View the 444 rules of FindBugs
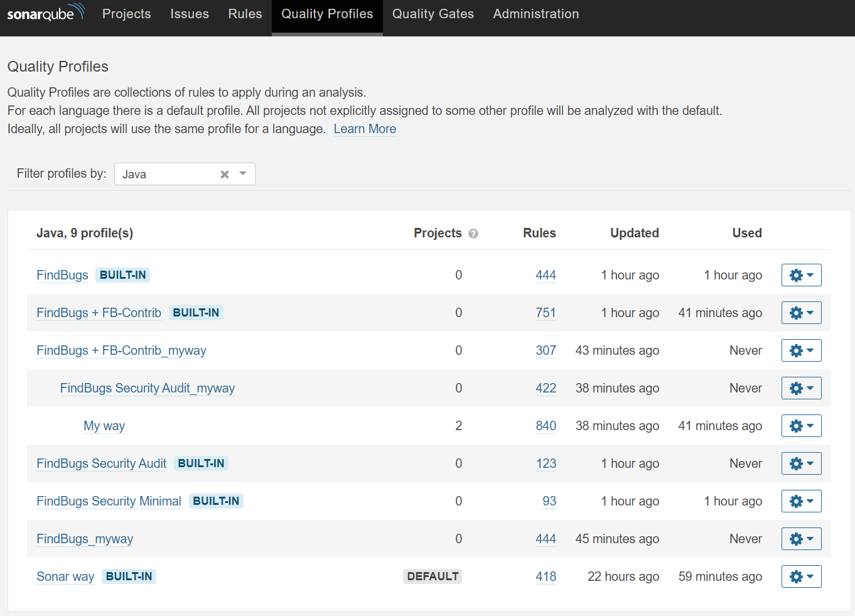Viewport: 855px width, 616px height. (x=546, y=275)
